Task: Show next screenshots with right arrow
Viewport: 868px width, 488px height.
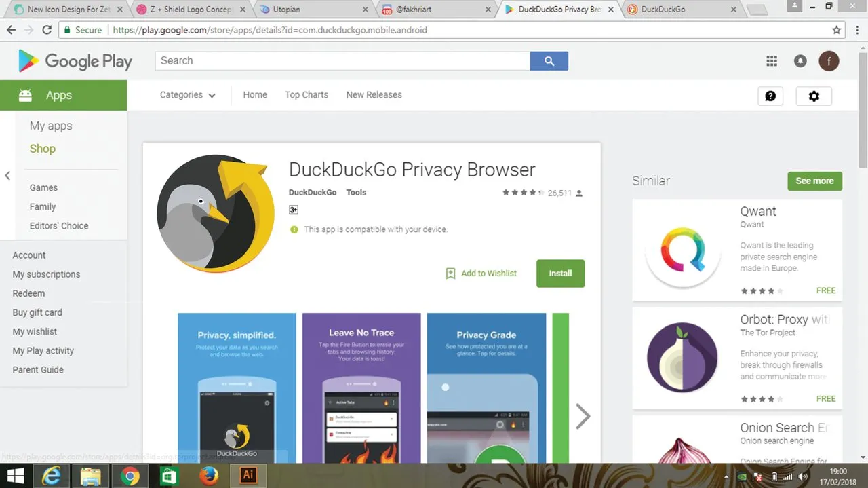Action: 583,416
